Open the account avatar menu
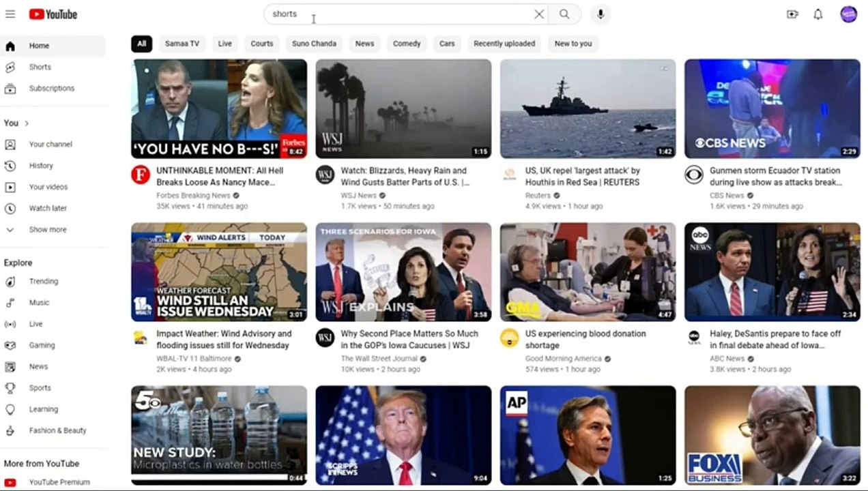Viewport: 868px width, 491px height. (848, 14)
